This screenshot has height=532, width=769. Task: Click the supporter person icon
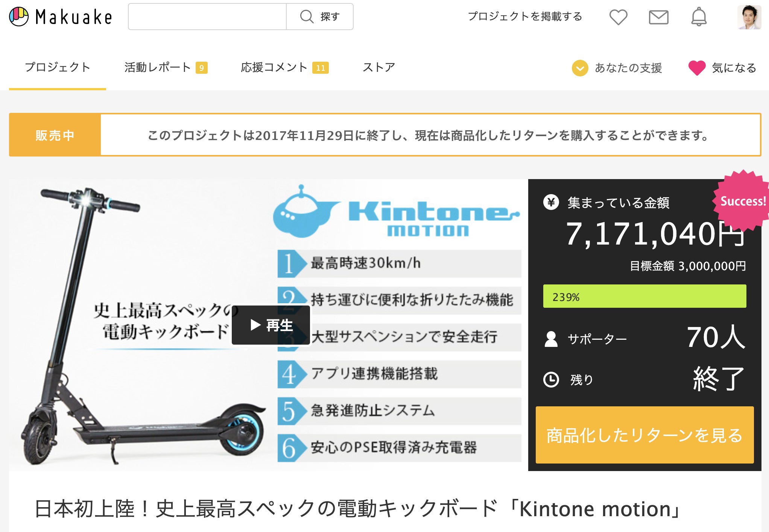pyautogui.click(x=551, y=339)
